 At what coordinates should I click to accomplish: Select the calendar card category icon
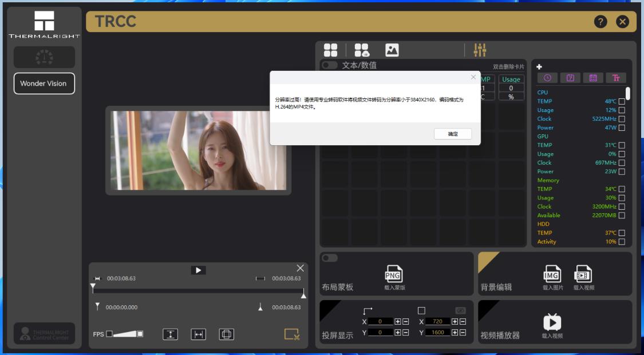[x=571, y=77]
